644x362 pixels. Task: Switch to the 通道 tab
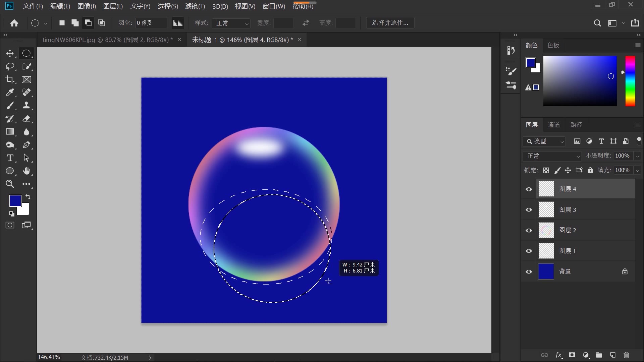pos(554,124)
